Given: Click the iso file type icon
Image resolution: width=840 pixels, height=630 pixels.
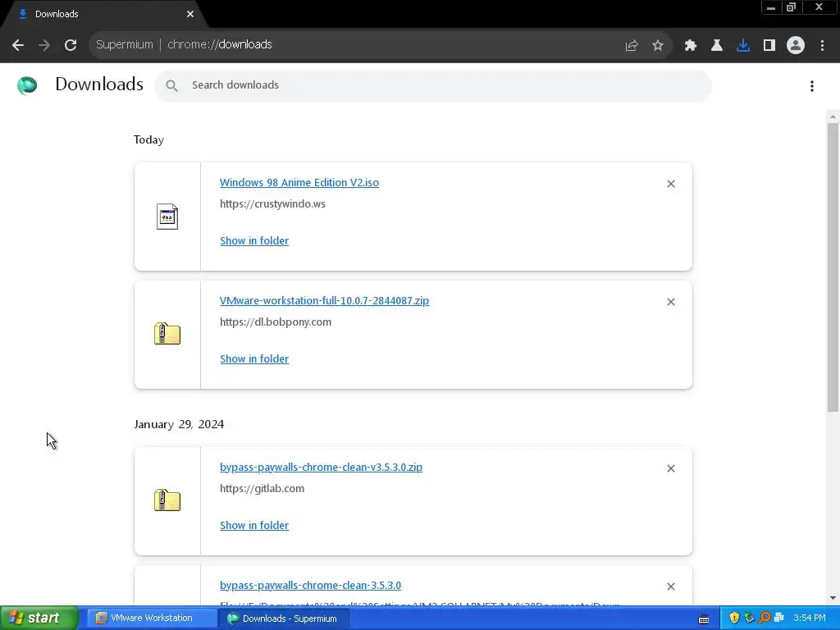Looking at the screenshot, I should tap(167, 217).
